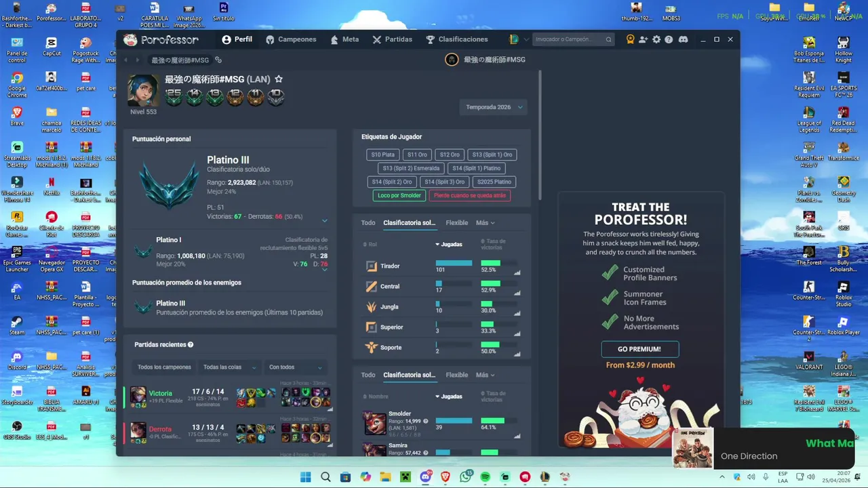Viewport: 868px width, 488px height.
Task: Click the Tirador games-played bar
Action: coord(454,263)
